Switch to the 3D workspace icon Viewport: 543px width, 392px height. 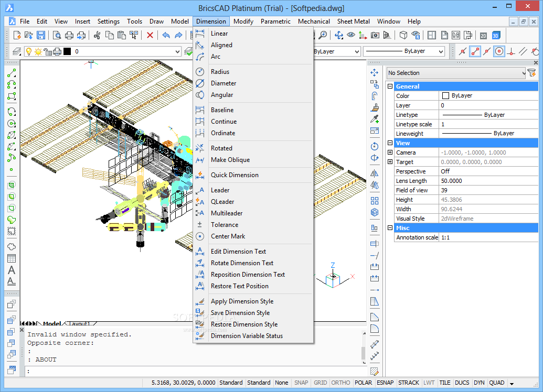click(x=496, y=35)
